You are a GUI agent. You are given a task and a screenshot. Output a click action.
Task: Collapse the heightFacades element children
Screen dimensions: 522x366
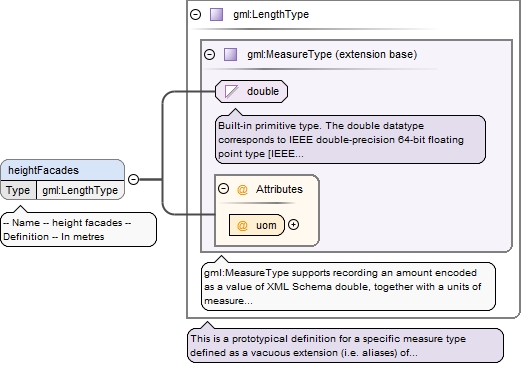coord(133,179)
